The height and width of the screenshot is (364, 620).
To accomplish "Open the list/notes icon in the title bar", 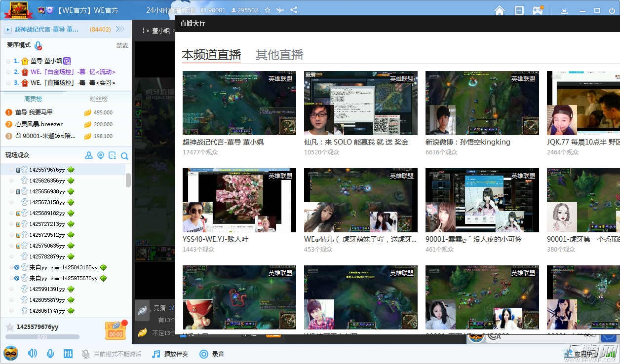I will point(519,10).
